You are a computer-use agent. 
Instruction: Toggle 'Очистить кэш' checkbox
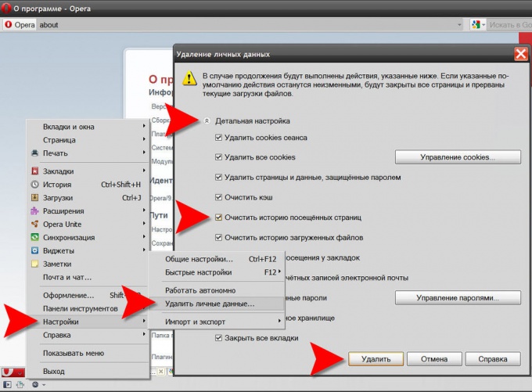[x=219, y=197]
